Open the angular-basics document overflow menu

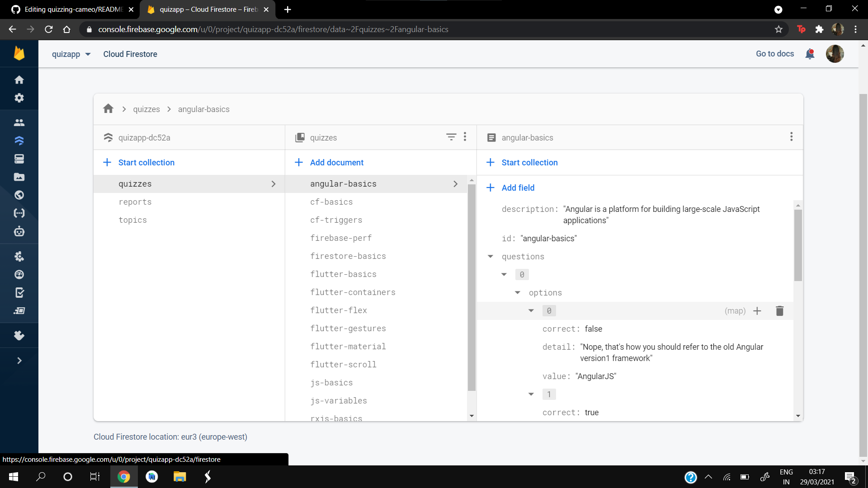[x=791, y=137]
